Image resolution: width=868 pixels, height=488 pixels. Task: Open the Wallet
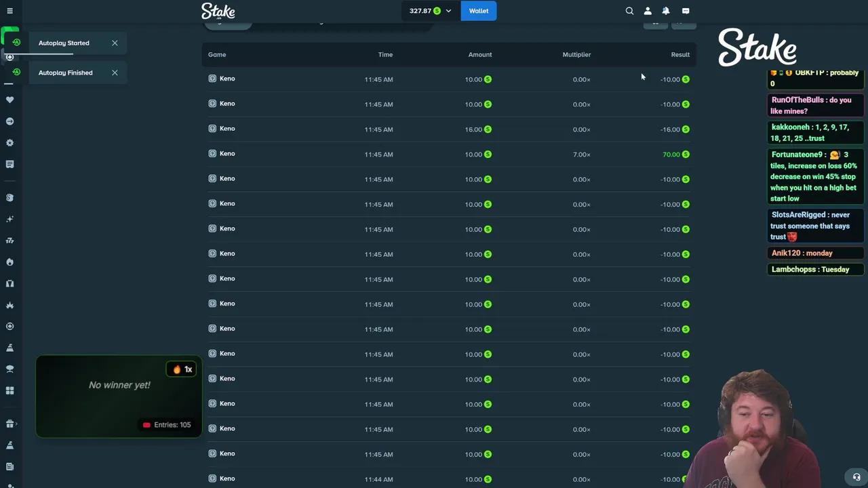tap(479, 11)
